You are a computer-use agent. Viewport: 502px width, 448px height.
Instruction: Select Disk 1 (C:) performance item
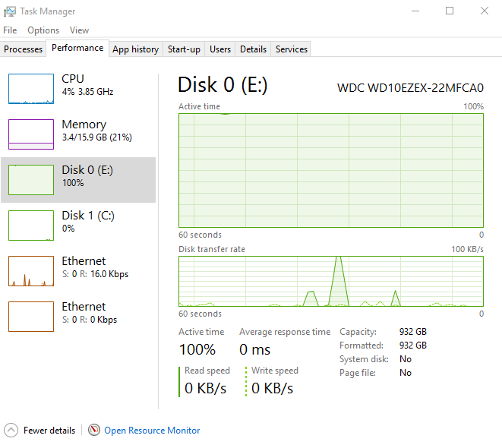point(78,226)
